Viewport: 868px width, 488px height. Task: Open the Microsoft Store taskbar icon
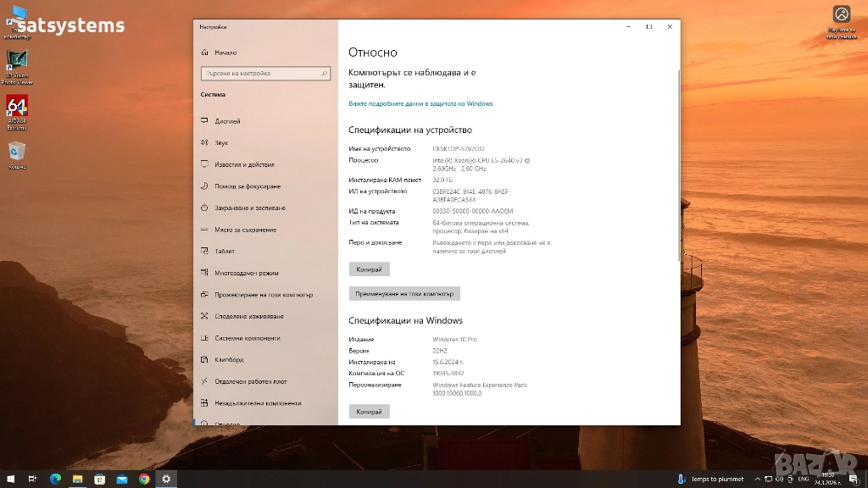pyautogui.click(x=99, y=479)
